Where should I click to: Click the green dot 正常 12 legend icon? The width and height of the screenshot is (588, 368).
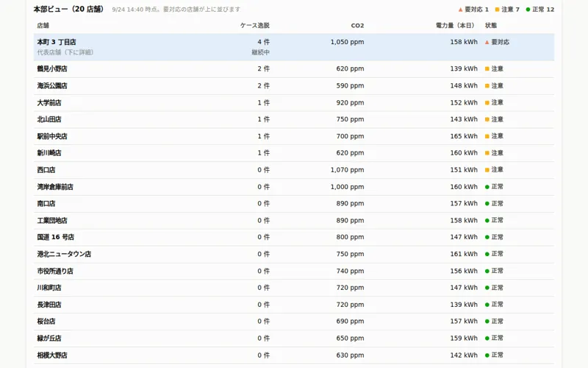click(x=528, y=10)
